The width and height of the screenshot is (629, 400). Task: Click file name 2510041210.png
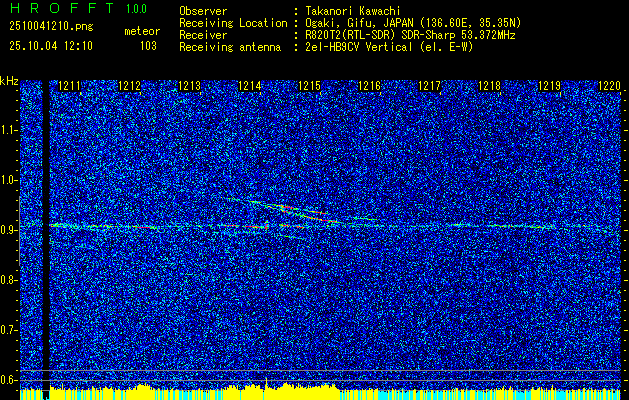point(51,27)
